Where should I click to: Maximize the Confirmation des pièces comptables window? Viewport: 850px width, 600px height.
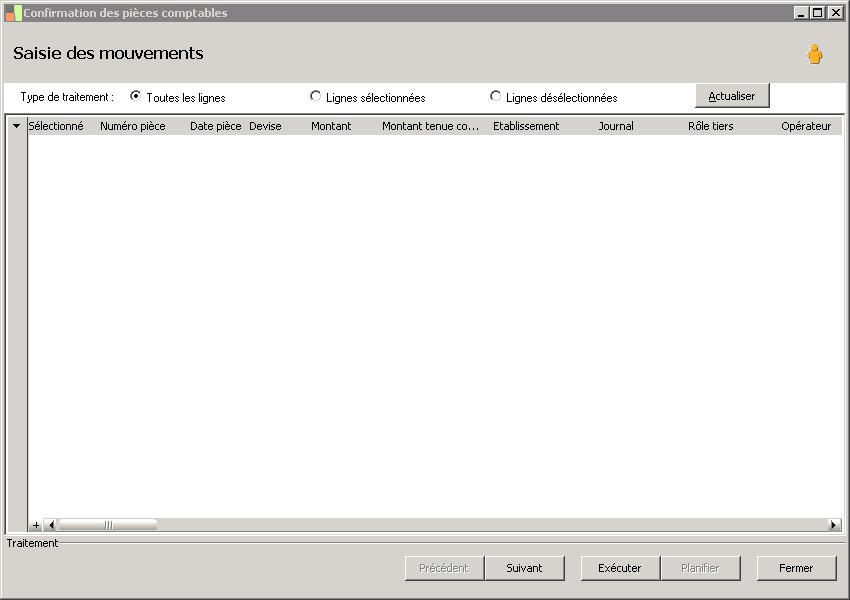(818, 12)
